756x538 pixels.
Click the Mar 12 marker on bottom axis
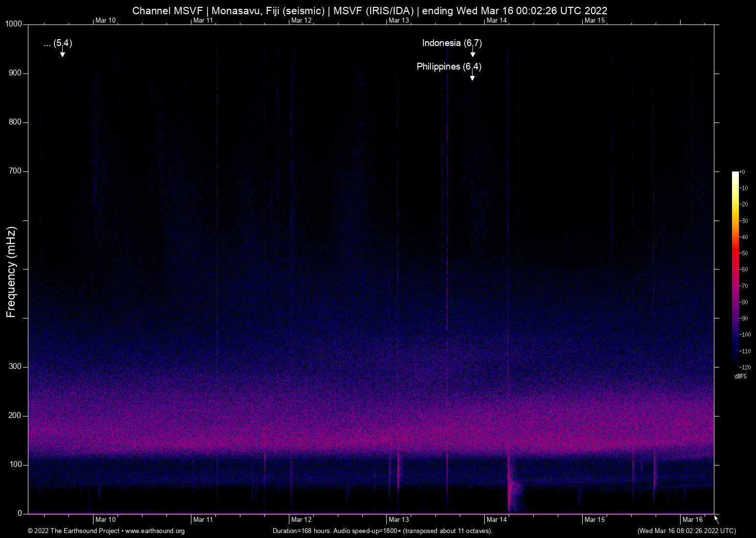[301, 519]
